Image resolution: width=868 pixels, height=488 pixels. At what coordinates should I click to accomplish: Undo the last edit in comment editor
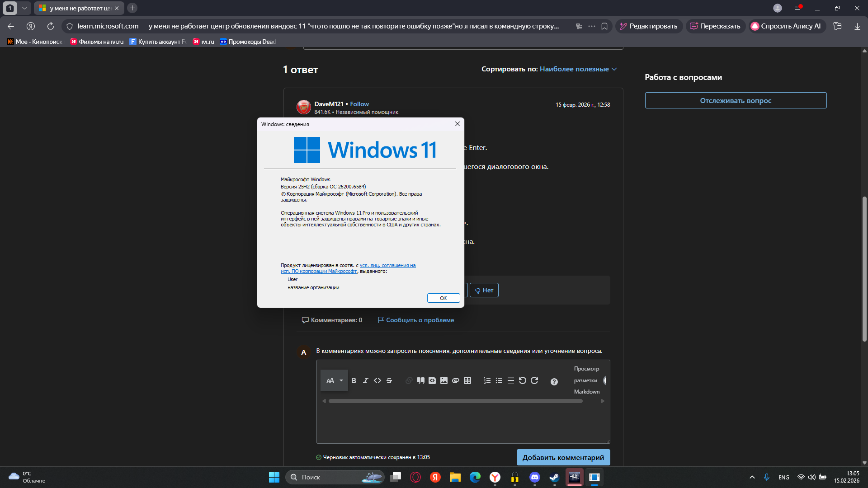[x=522, y=380]
